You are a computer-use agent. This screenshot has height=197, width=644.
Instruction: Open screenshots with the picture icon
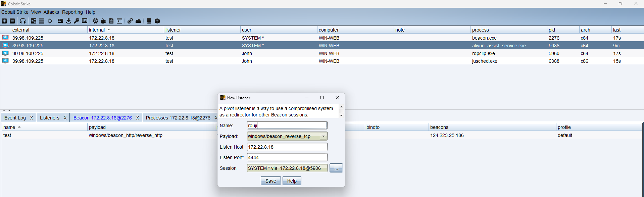coord(85,21)
